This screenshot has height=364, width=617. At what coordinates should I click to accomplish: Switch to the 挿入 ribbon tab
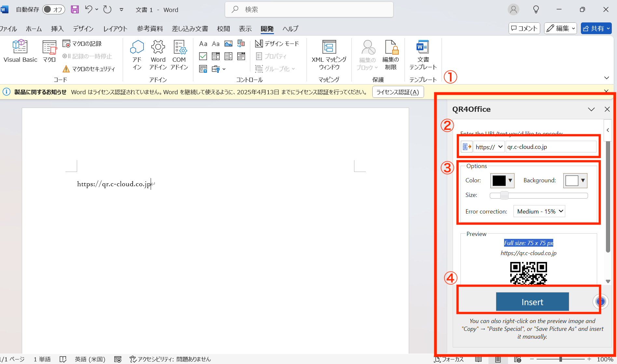click(x=57, y=29)
